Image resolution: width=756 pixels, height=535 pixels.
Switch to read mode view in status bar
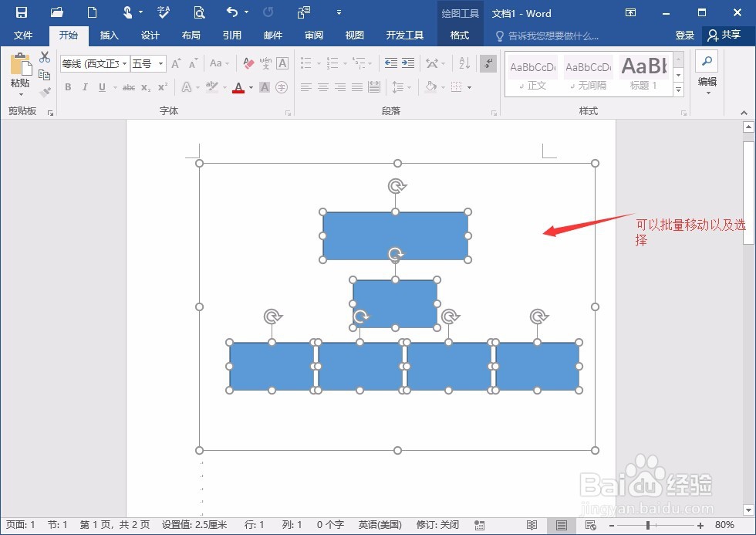[x=532, y=525]
